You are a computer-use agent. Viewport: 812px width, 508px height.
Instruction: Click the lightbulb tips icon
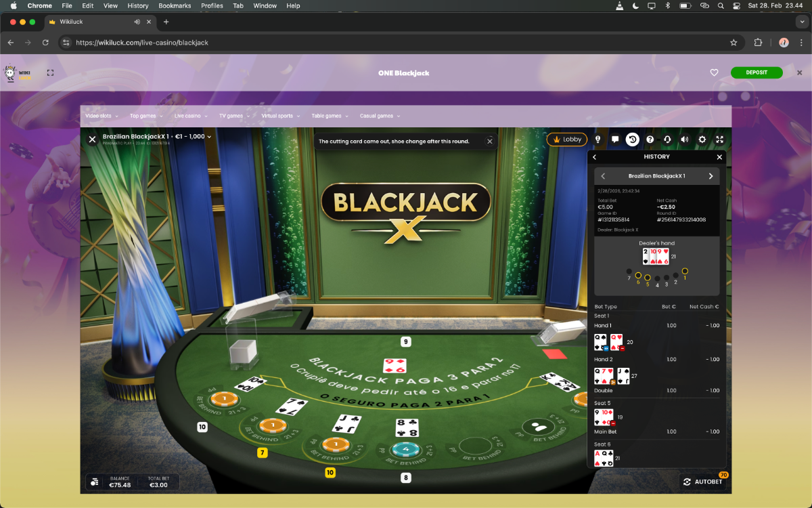[597, 140]
